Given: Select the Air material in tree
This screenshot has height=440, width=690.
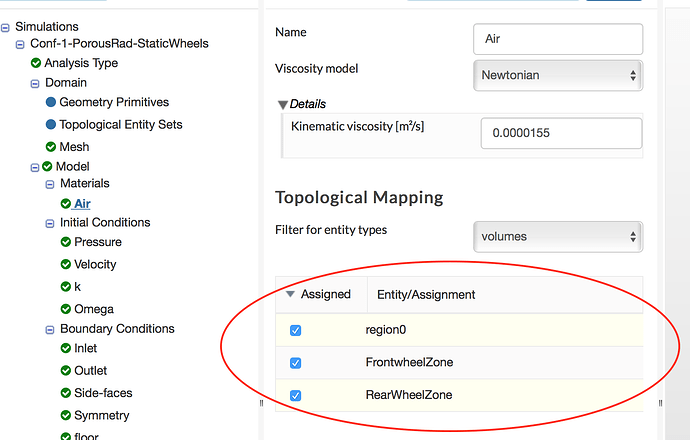Looking at the screenshot, I should point(82,204).
